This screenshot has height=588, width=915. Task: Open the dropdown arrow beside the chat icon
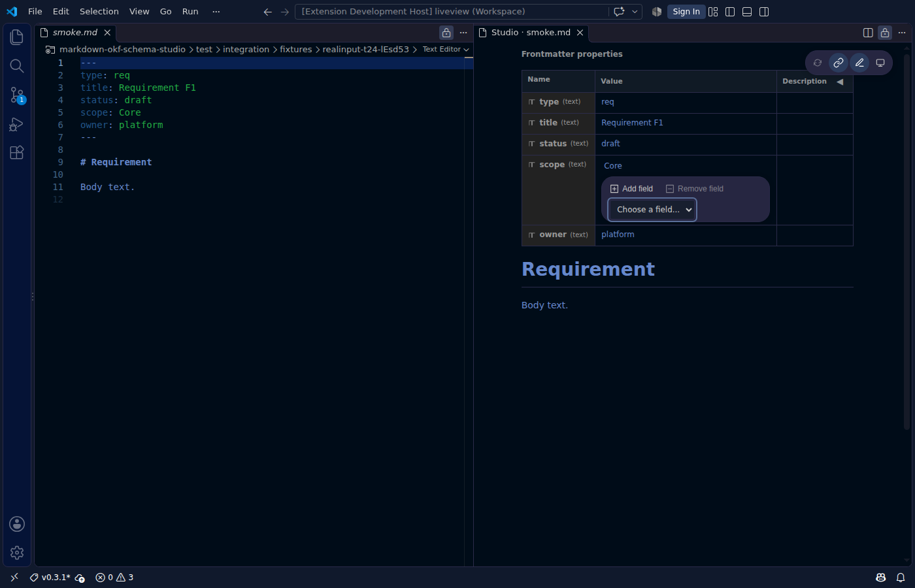tap(635, 12)
